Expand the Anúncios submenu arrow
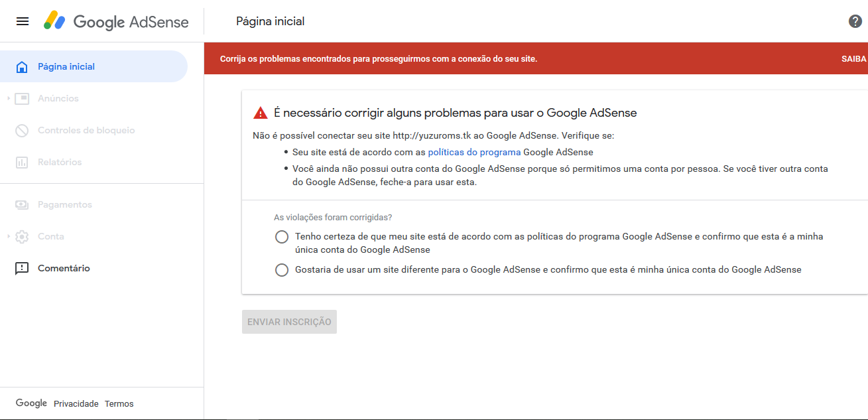This screenshot has width=868, height=420. pyautogui.click(x=9, y=99)
